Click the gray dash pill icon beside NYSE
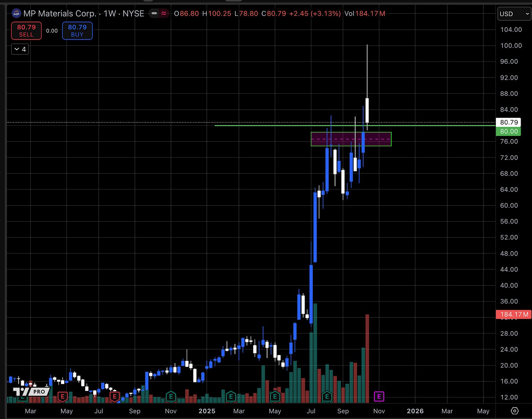This screenshot has width=532, height=419. [x=155, y=14]
